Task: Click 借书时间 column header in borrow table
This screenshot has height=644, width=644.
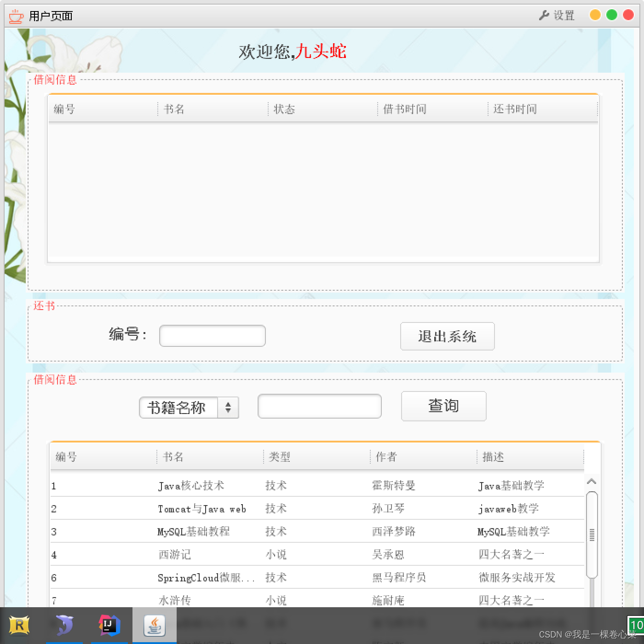Action: pyautogui.click(x=405, y=109)
